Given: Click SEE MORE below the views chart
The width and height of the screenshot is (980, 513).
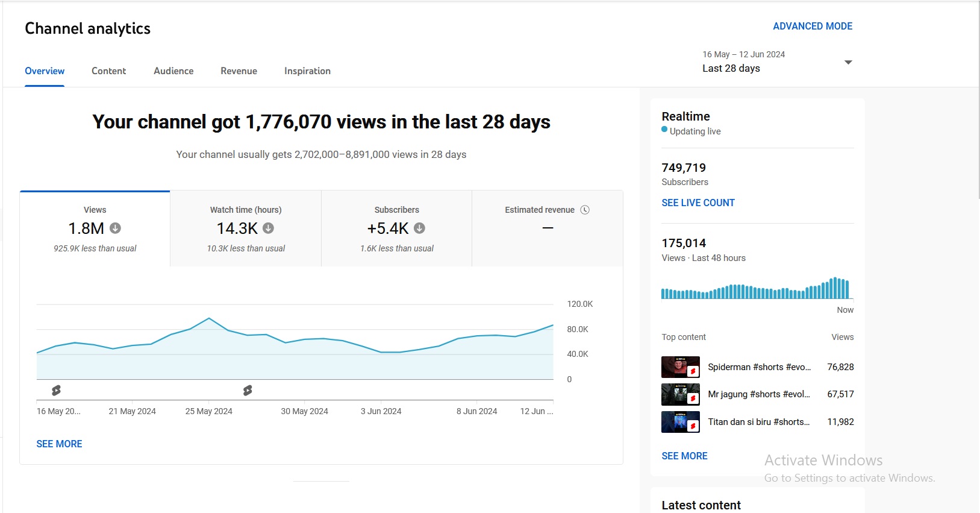Looking at the screenshot, I should [x=59, y=444].
